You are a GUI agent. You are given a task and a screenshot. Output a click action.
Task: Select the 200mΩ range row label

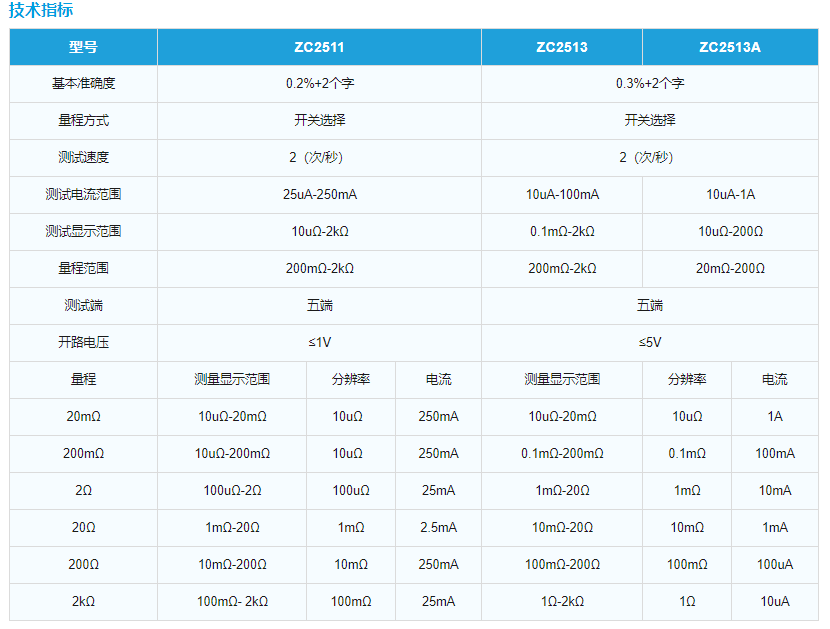(83, 454)
